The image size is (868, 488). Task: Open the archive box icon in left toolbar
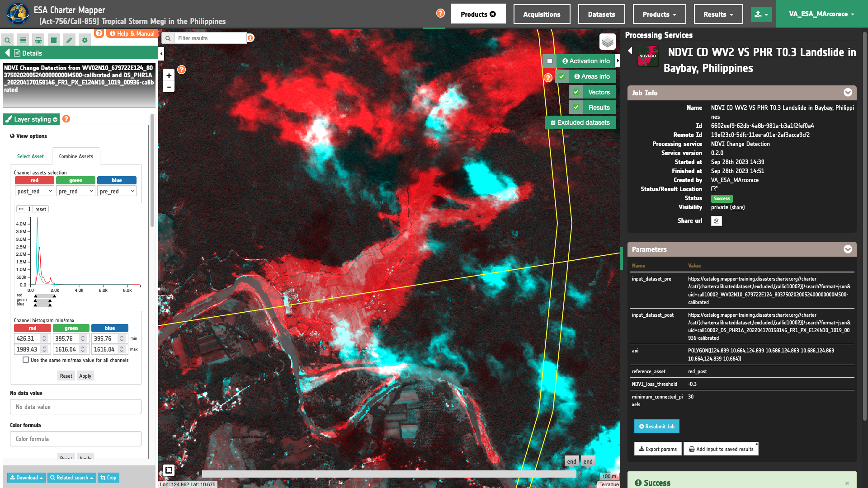(x=54, y=40)
